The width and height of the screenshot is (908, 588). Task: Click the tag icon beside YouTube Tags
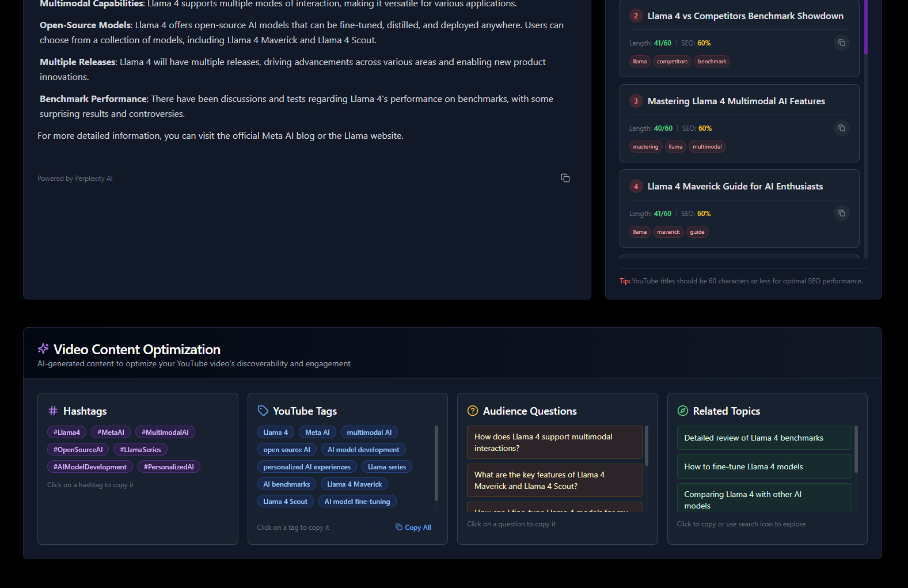[263, 411]
